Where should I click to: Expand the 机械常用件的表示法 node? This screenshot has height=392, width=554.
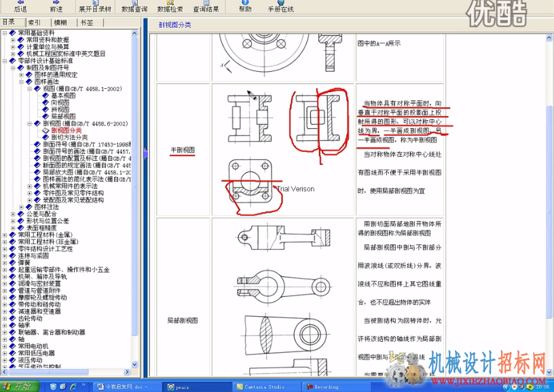click(30, 186)
